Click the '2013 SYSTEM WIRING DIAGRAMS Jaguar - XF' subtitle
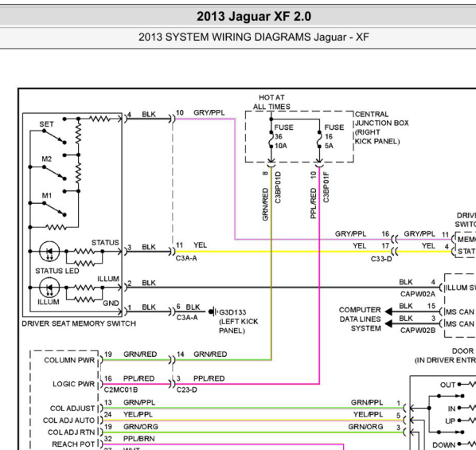This screenshot has height=450, width=476. [254, 37]
